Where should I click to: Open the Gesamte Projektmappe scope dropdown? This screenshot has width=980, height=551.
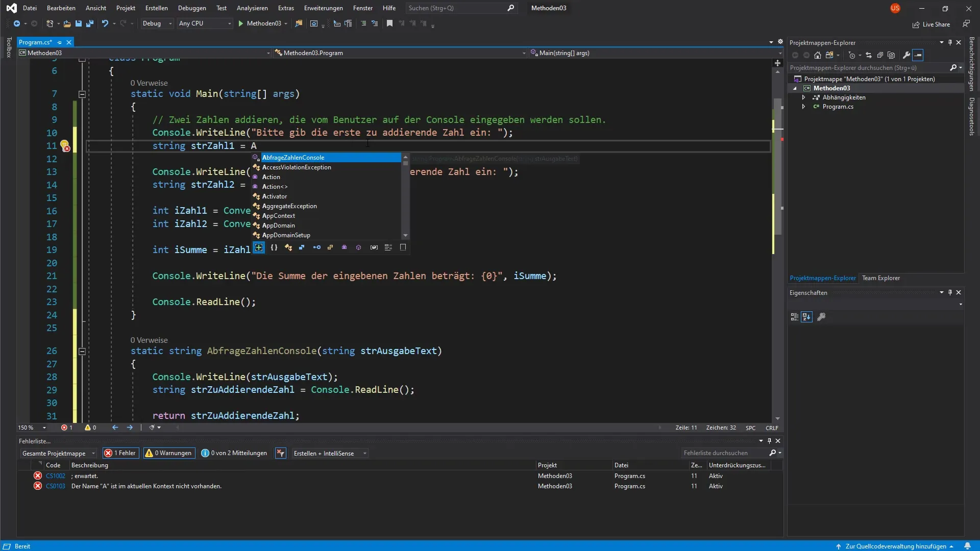click(59, 453)
